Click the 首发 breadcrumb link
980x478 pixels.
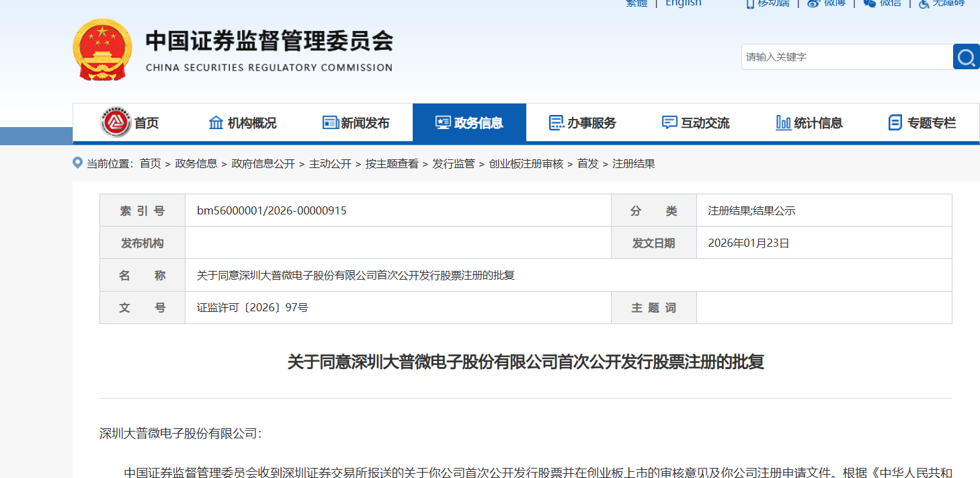(x=588, y=163)
